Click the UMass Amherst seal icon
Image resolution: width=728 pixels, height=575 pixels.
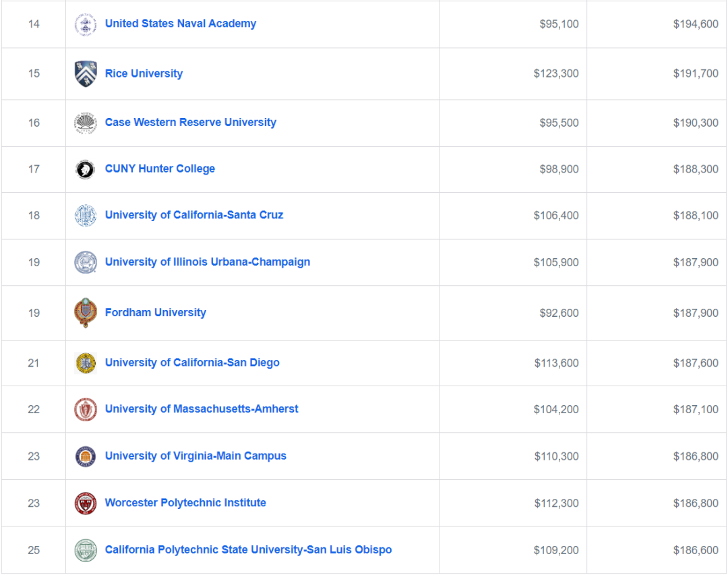tap(86, 410)
